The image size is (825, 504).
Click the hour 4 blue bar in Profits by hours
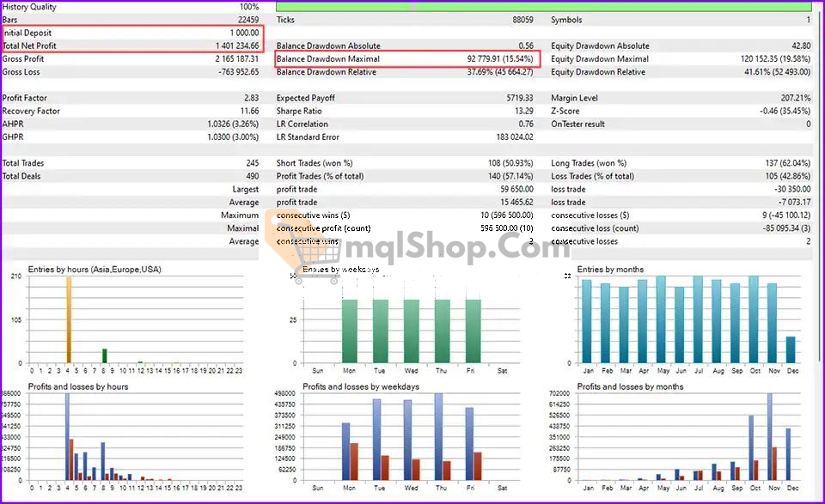[x=66, y=436]
